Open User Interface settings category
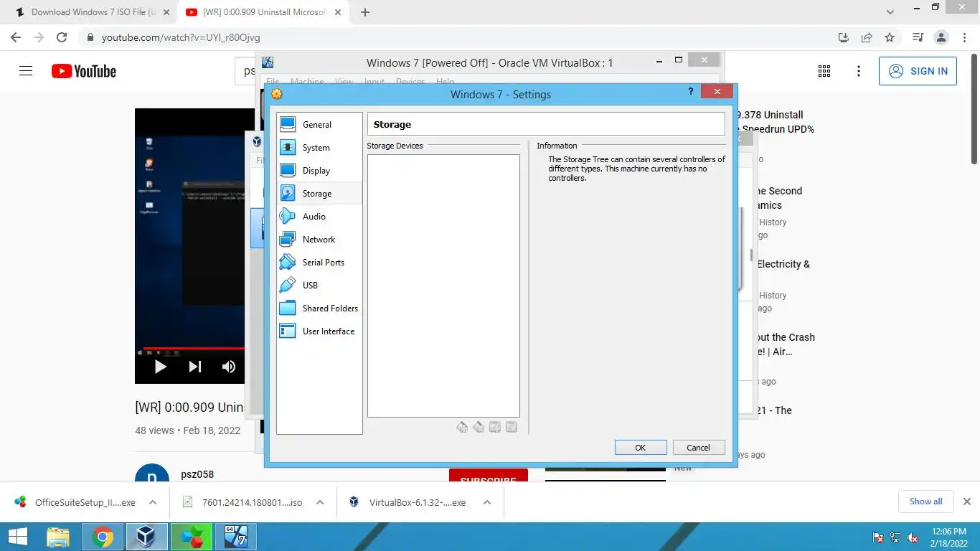Viewport: 980px width, 551px height. 319,331
